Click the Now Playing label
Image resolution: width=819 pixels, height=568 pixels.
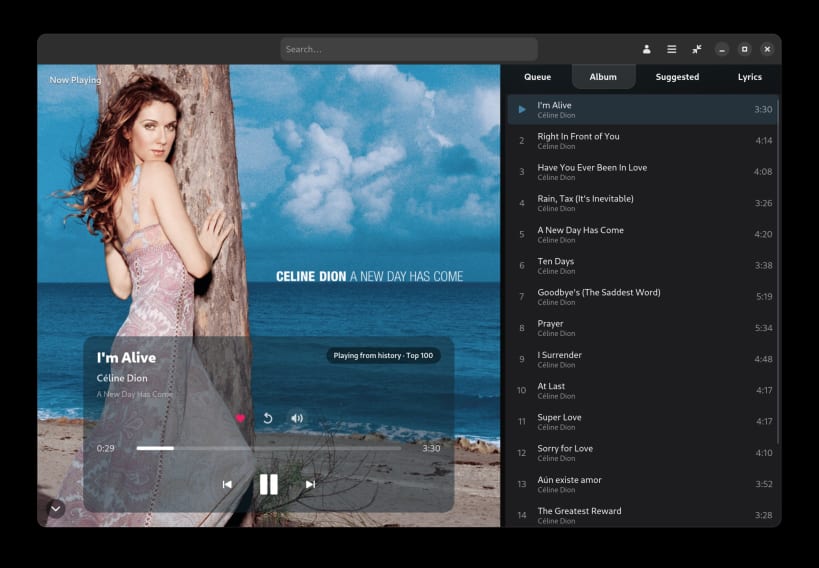click(x=75, y=80)
